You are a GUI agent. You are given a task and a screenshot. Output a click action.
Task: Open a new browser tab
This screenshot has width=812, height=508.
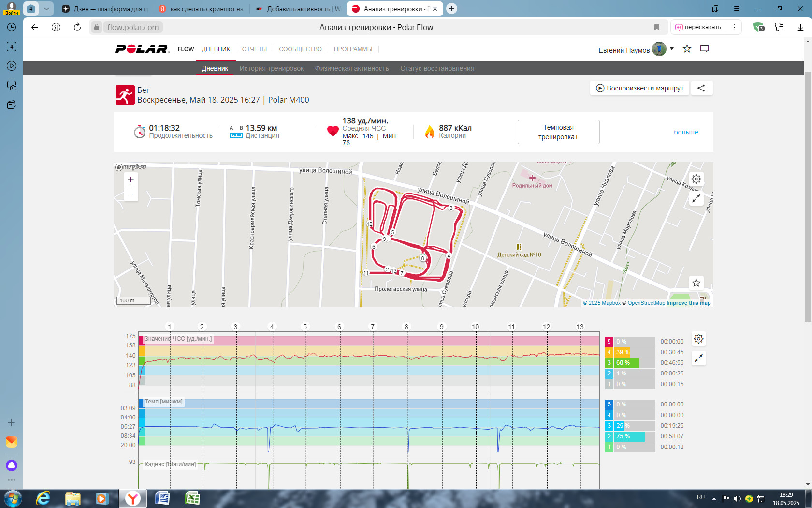pos(451,9)
